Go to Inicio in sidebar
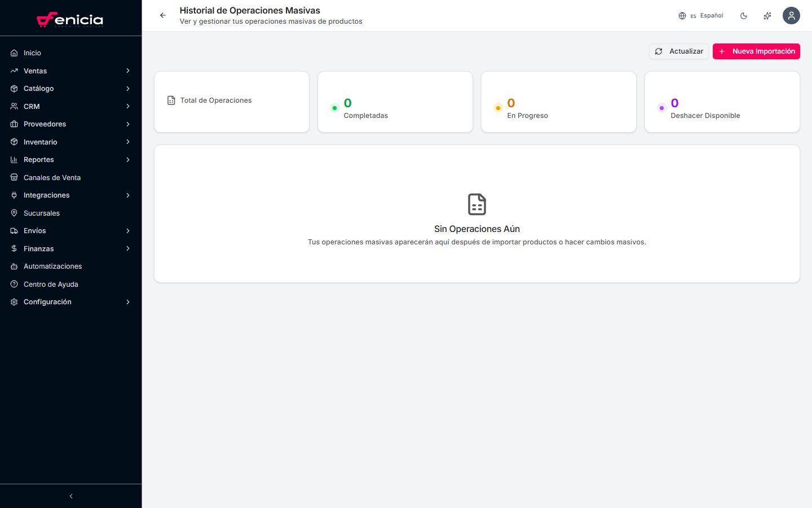 point(32,53)
